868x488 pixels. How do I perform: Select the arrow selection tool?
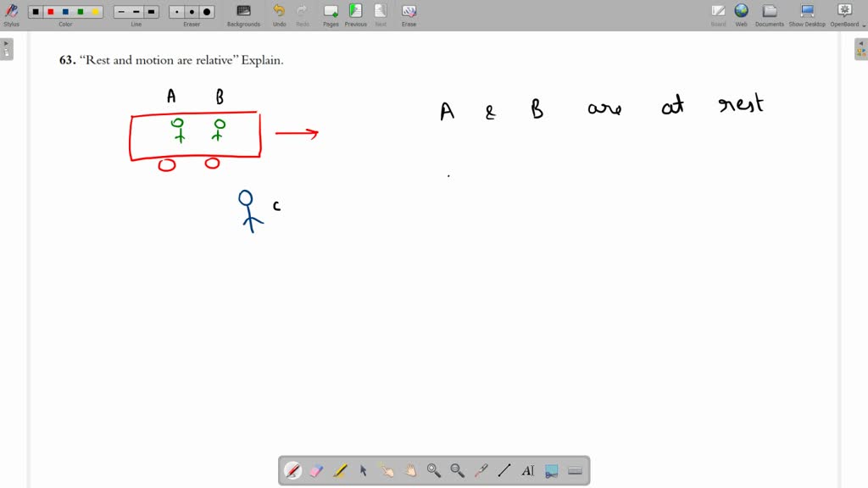coord(363,470)
